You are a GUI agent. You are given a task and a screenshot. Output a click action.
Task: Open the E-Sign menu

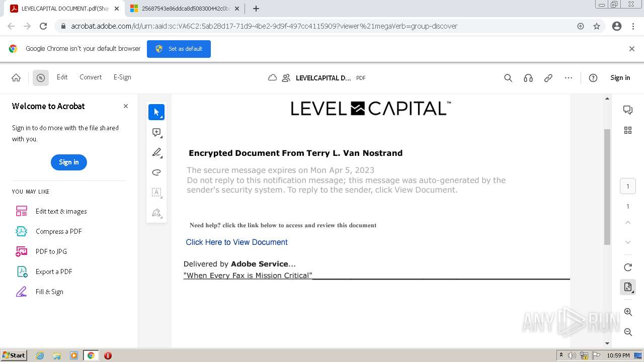(122, 77)
